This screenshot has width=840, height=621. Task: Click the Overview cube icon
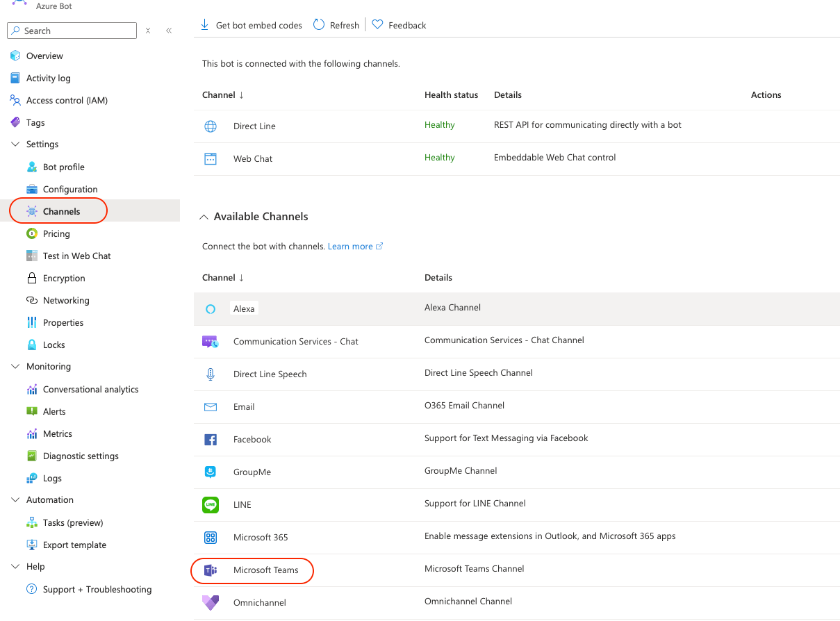pos(15,56)
